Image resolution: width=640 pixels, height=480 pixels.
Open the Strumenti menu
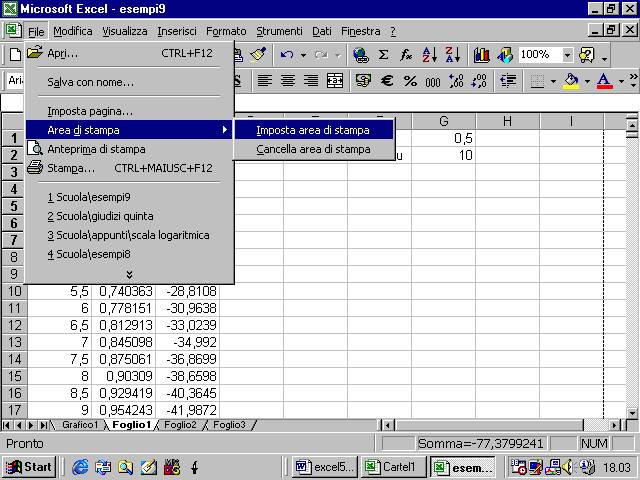click(279, 31)
